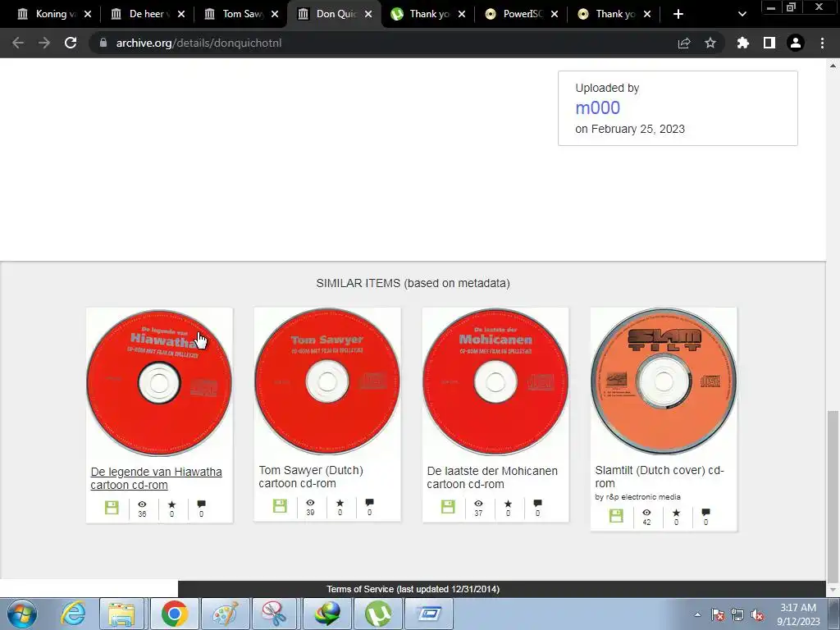Viewport: 840px width, 630px height.
Task: Open uTorrent from the taskbar
Action: coord(377,614)
